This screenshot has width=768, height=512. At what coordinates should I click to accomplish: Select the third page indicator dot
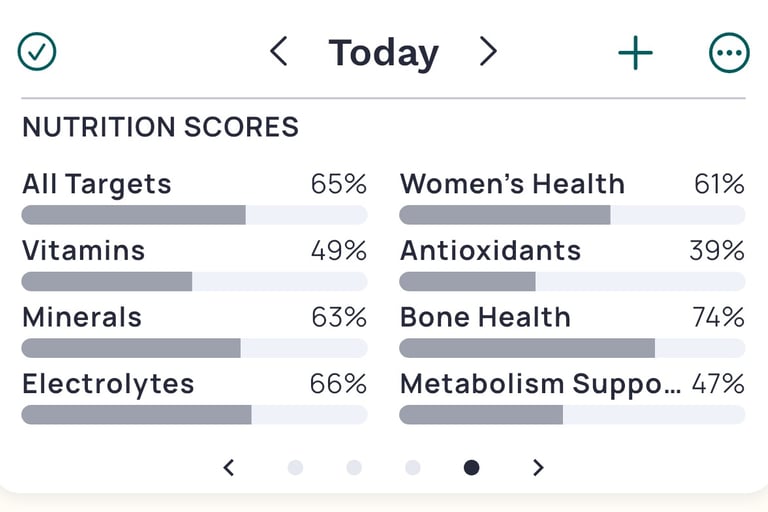tap(413, 467)
